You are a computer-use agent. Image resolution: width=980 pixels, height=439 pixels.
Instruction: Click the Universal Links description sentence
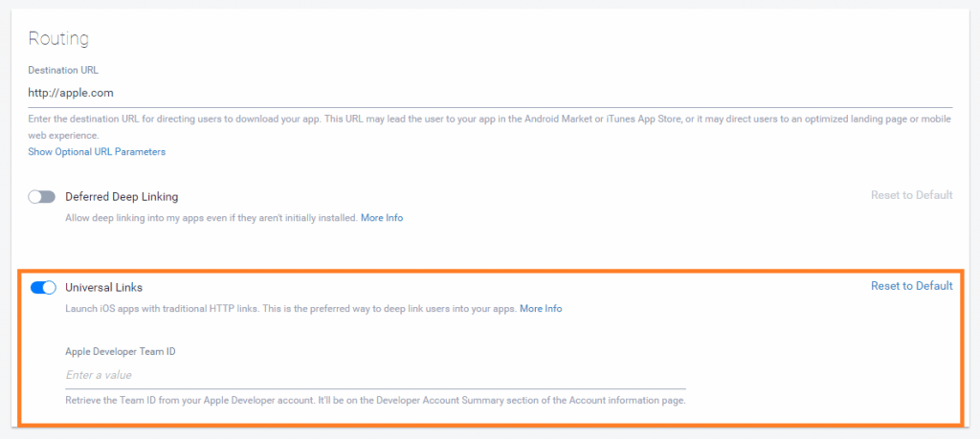[291, 309]
